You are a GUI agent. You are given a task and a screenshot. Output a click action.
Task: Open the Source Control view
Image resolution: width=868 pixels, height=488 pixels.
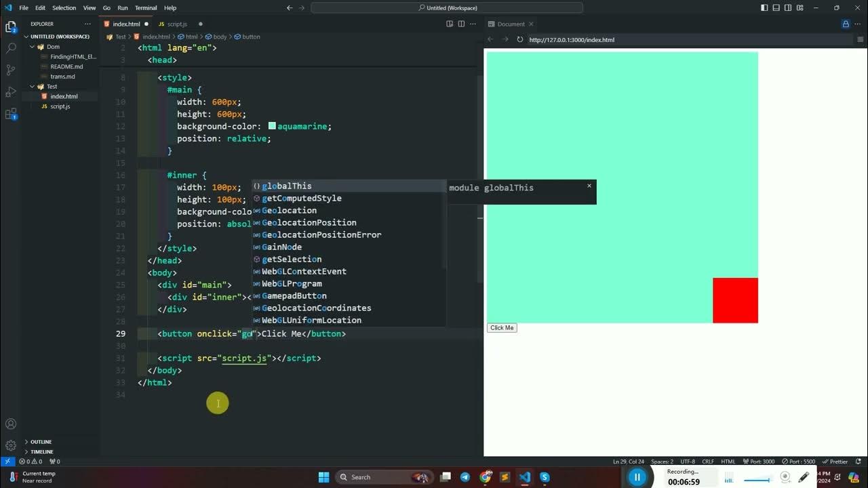pyautogui.click(x=11, y=70)
